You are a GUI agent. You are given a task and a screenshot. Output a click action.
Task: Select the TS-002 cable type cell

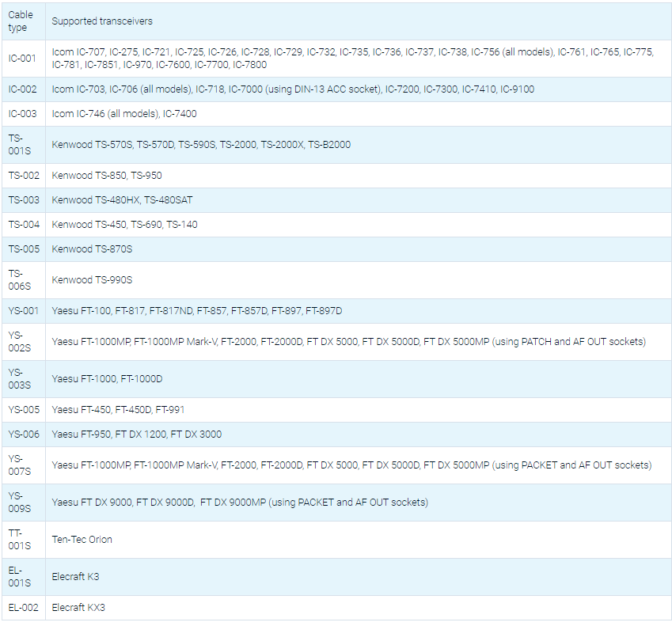[24, 175]
